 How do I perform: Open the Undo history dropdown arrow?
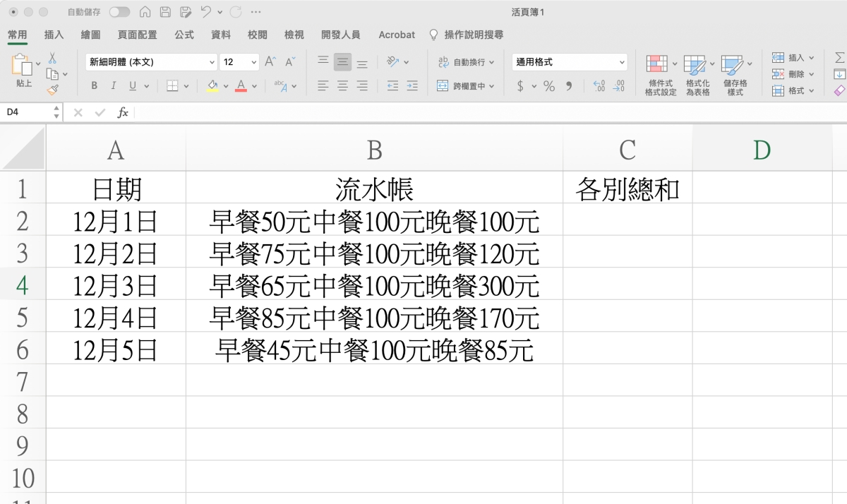point(220,13)
